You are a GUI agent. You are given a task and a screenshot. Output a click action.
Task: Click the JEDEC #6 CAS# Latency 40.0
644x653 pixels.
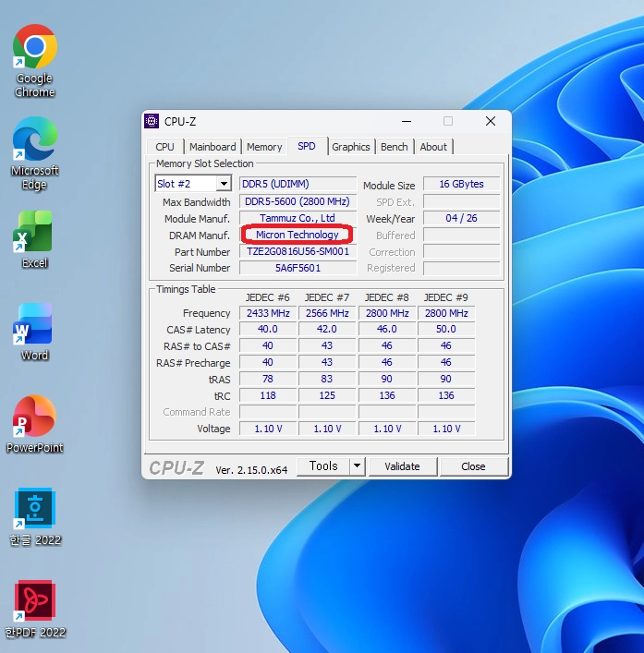pos(268,329)
